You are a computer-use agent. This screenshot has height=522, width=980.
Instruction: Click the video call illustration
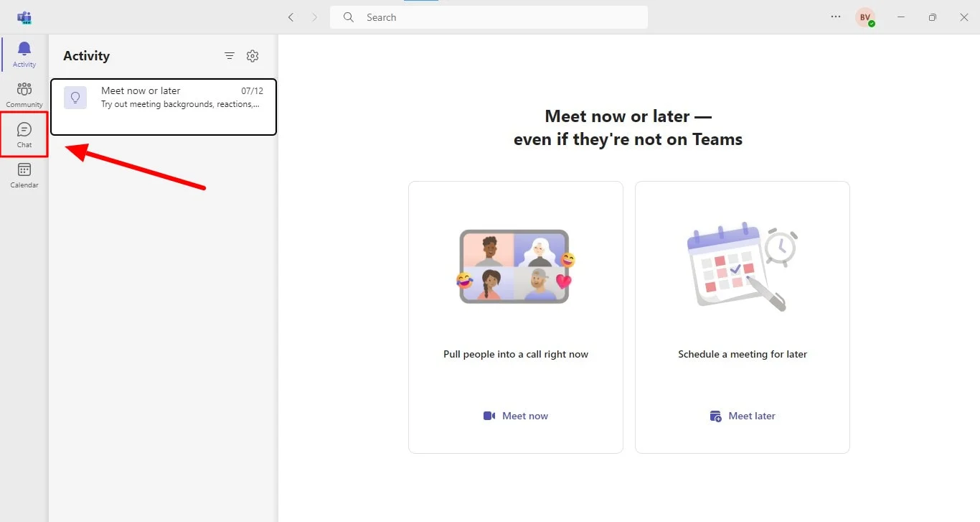point(516,266)
